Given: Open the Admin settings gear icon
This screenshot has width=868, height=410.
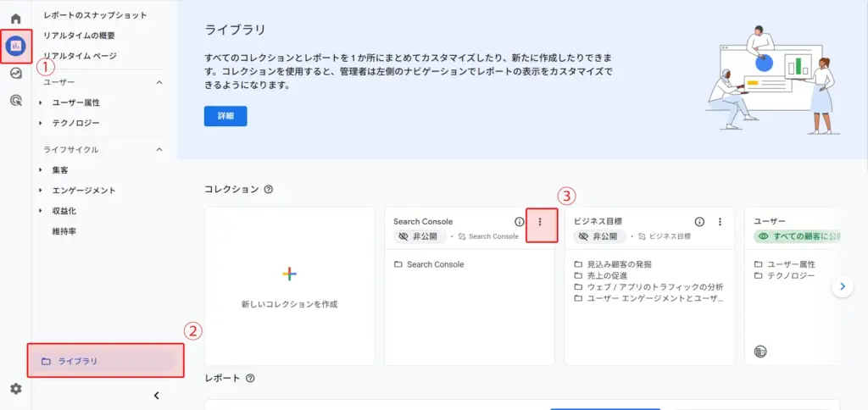Looking at the screenshot, I should [x=15, y=389].
